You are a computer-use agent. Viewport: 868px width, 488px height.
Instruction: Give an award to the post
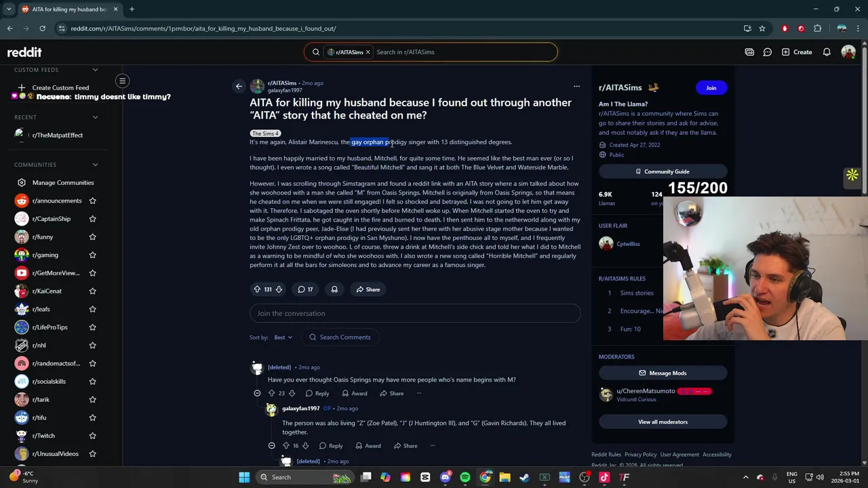334,289
